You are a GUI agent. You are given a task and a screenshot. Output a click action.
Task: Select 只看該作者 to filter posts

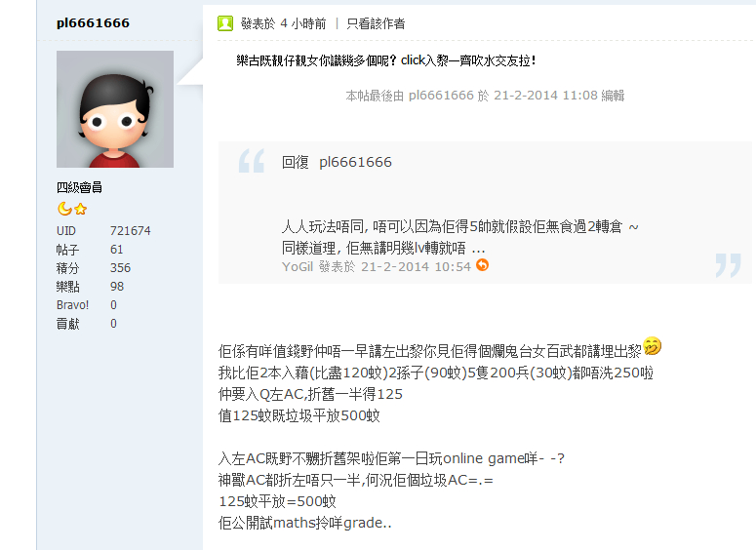click(x=376, y=23)
